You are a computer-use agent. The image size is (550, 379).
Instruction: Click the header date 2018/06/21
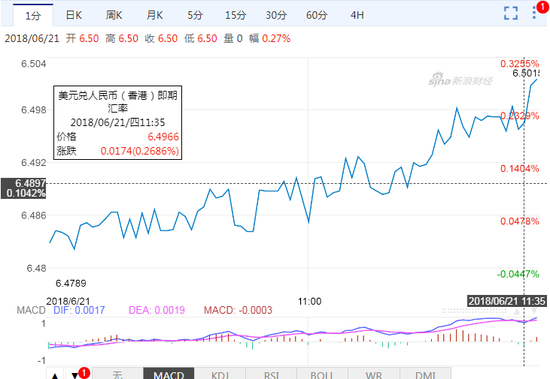32,38
